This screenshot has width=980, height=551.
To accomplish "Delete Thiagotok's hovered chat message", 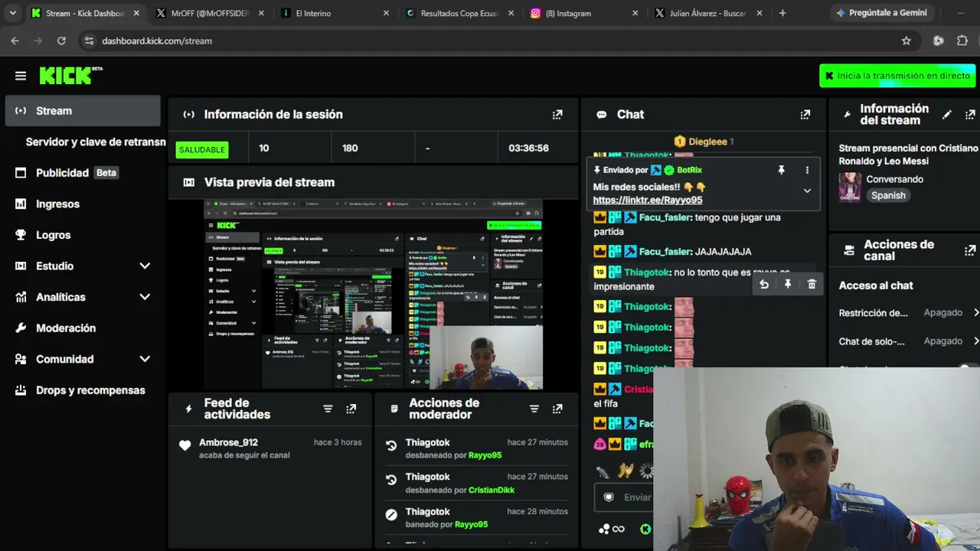I will pyautogui.click(x=812, y=285).
